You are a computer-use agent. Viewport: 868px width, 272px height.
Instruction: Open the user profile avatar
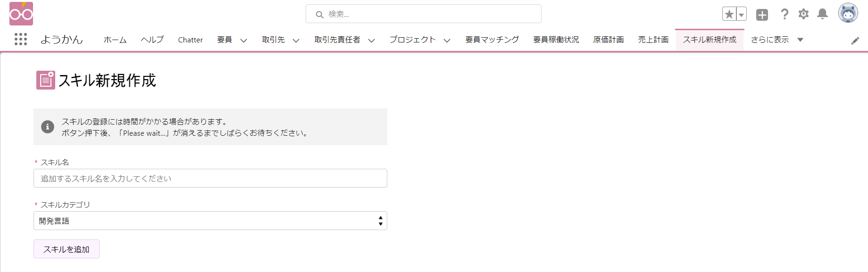848,13
